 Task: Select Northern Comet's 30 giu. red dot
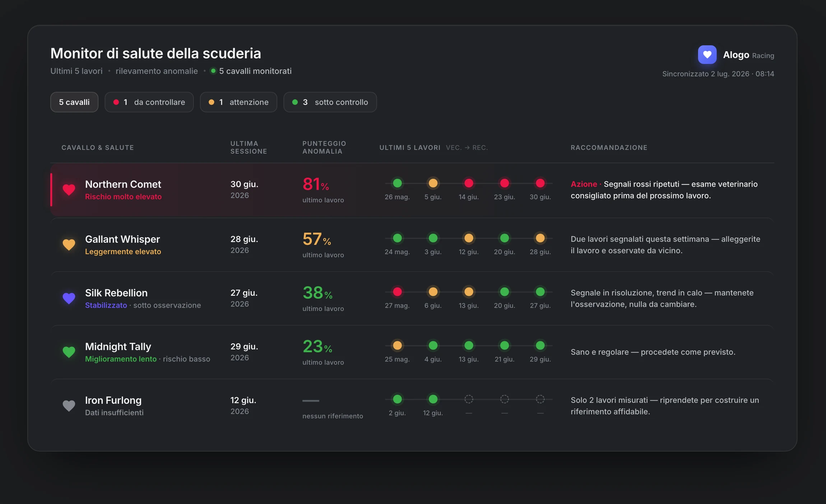540,183
